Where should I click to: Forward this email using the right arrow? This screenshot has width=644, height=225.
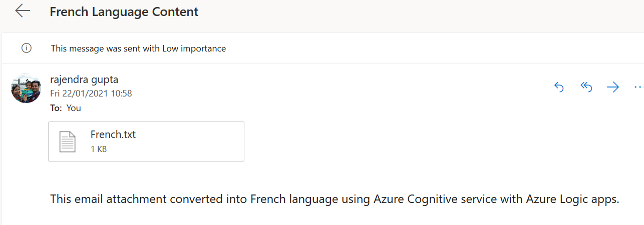613,87
